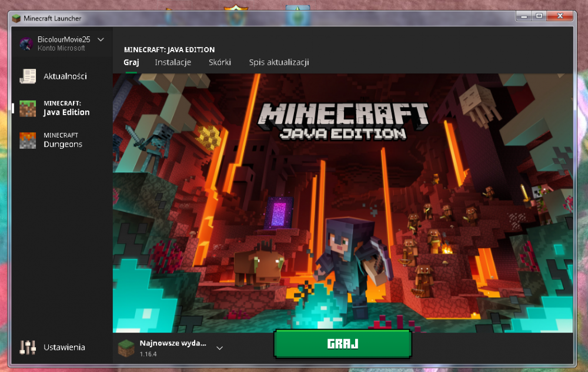Maximize the Minecraft Launcher window

pyautogui.click(x=539, y=16)
